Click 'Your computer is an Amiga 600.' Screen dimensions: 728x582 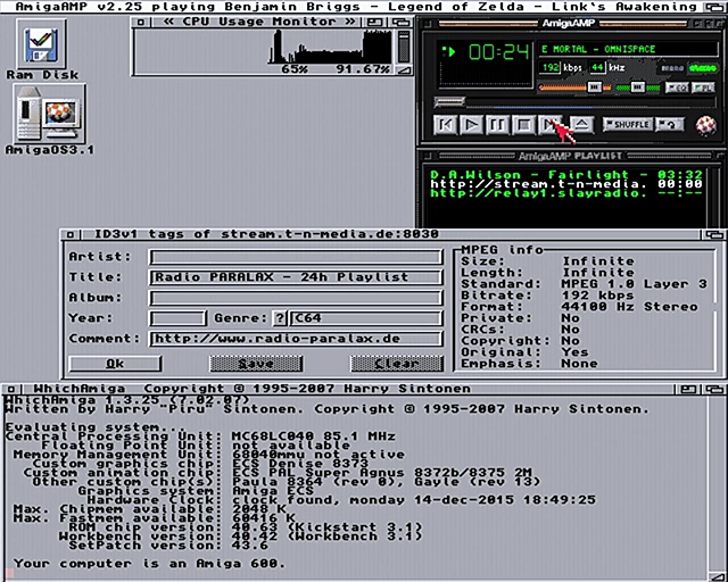coord(150,564)
